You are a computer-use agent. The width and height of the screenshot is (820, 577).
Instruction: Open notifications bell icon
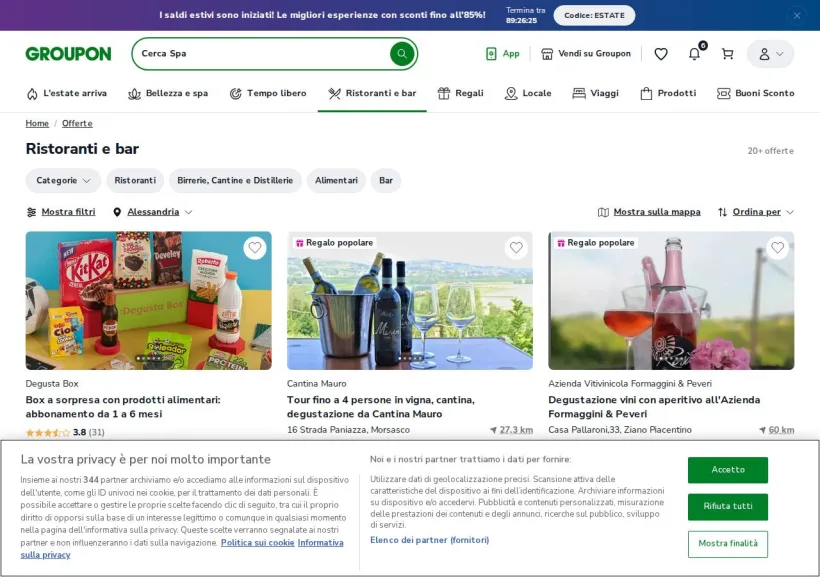pos(694,53)
